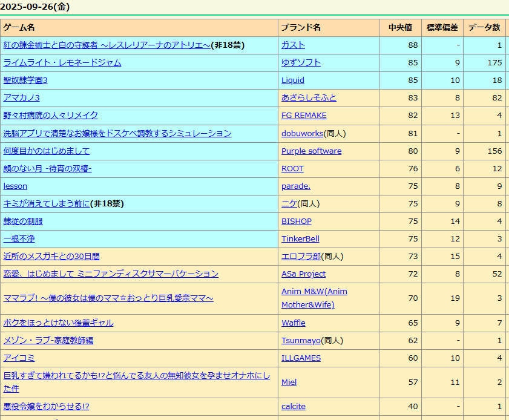
Task: Open 恋愛、はじめまして ミニファンディスク link
Action: [111, 274]
